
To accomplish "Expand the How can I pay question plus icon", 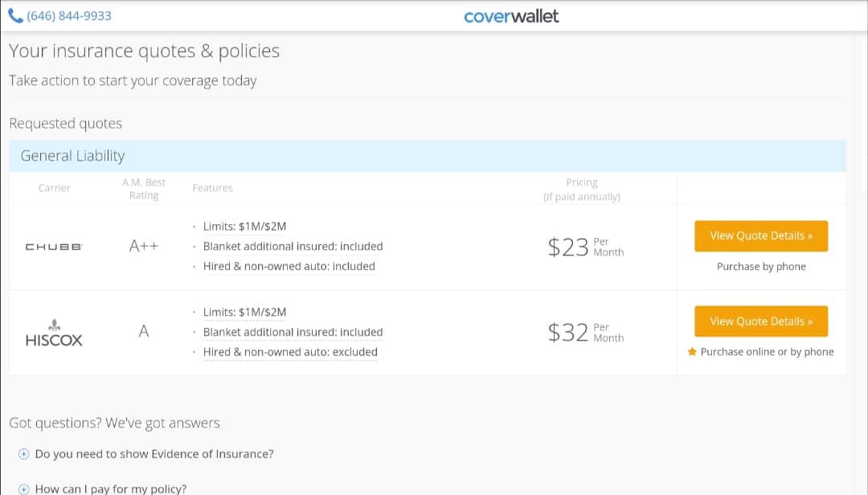I will (x=24, y=489).
